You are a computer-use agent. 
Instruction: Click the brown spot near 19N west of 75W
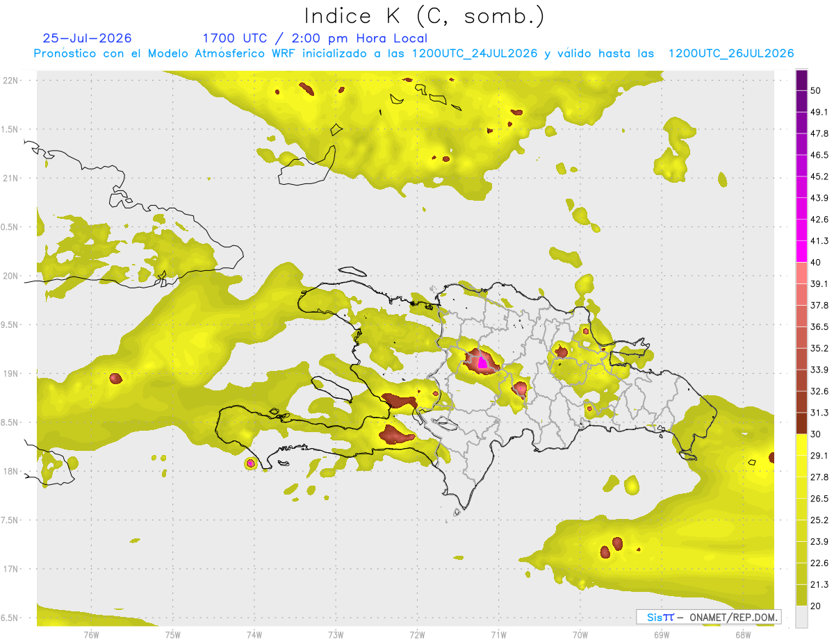tap(116, 379)
